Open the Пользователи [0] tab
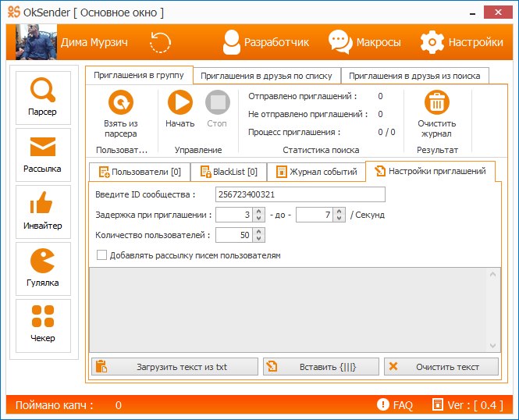The width and height of the screenshot is (519, 420). click(x=140, y=172)
